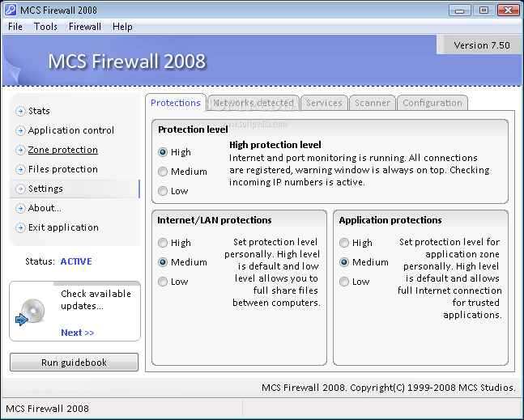Open the Zone protection section
The width and height of the screenshot is (524, 420).
pos(63,150)
